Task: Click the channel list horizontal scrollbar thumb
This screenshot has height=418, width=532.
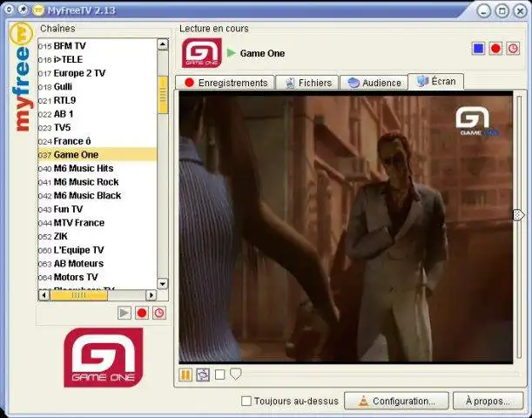Action: click(x=78, y=295)
